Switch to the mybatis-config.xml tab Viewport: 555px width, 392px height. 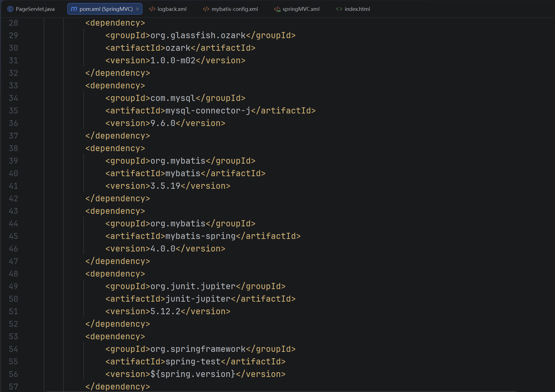tap(230, 9)
